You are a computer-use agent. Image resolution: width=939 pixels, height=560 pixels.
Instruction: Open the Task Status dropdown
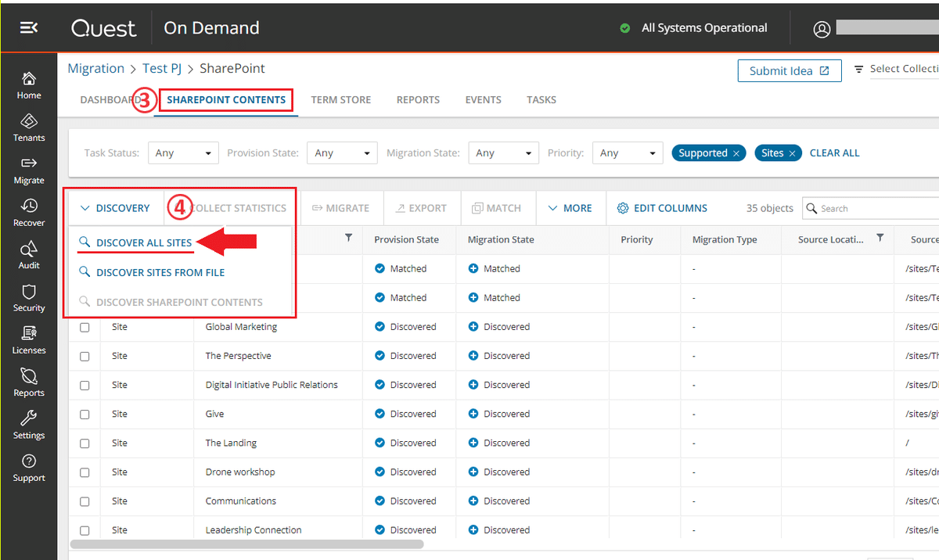tap(183, 153)
